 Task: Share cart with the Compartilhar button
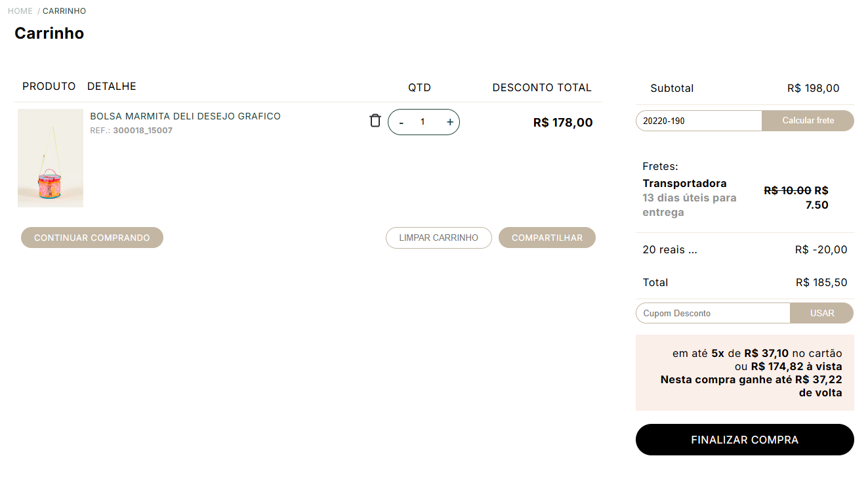[547, 238]
